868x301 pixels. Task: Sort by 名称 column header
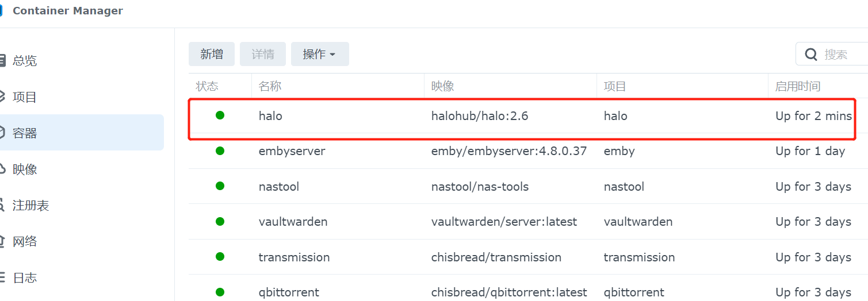point(270,86)
